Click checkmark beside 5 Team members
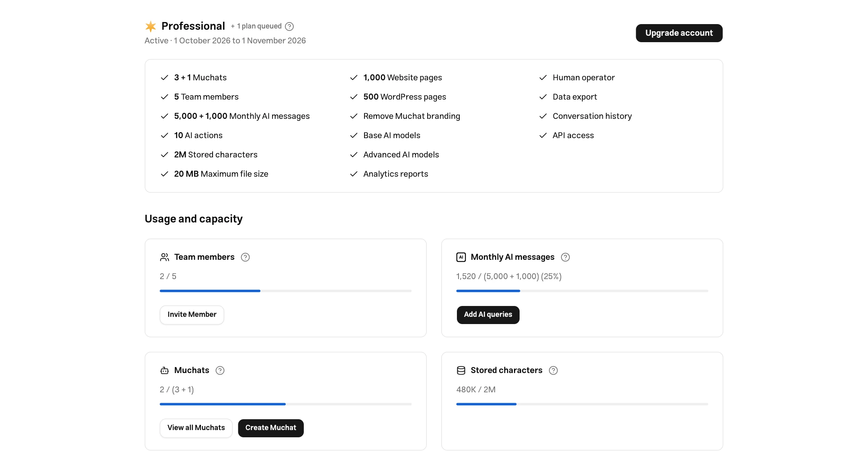Screen dimensions: 868x465 click(x=164, y=97)
